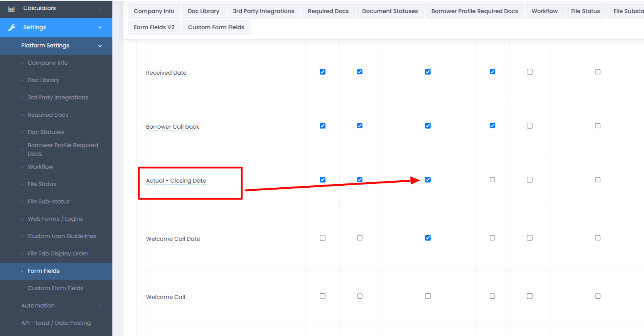The image size is (644, 336).
Task: Uncheck first checkbox in Received Date row
Action: (x=322, y=72)
